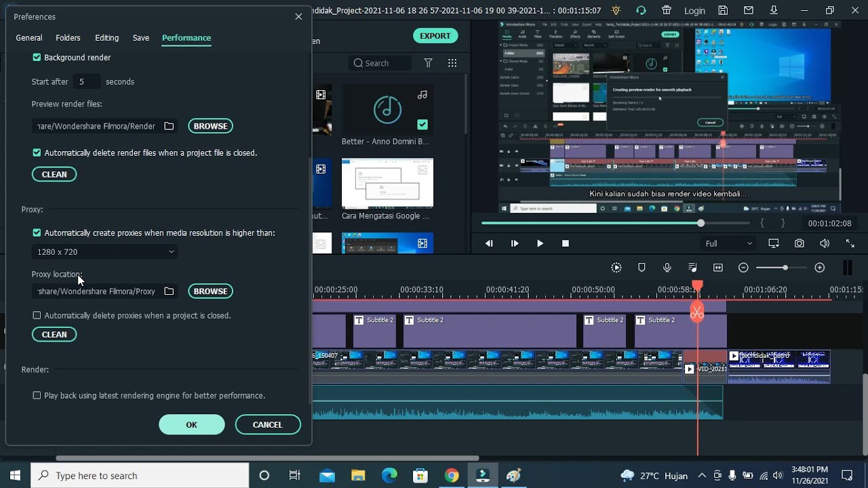Image resolution: width=868 pixels, height=488 pixels.
Task: Click the marker shield icon above timeline
Action: point(642,268)
